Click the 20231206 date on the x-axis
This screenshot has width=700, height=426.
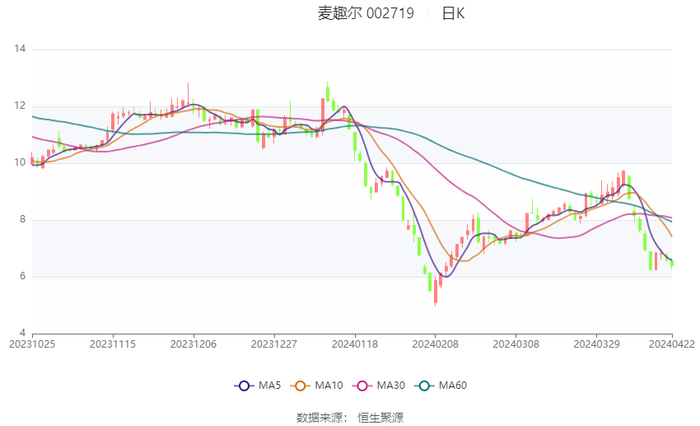tap(193, 343)
